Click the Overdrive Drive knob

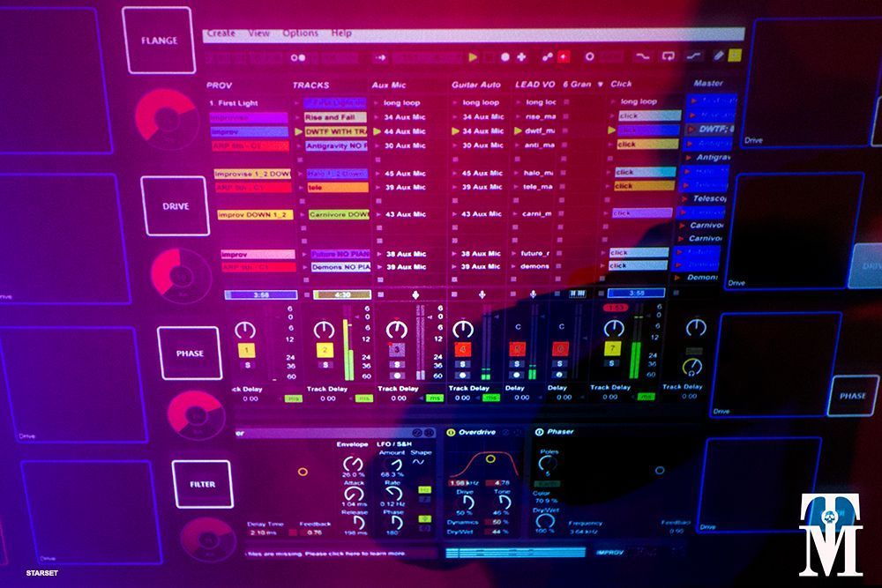click(x=467, y=501)
